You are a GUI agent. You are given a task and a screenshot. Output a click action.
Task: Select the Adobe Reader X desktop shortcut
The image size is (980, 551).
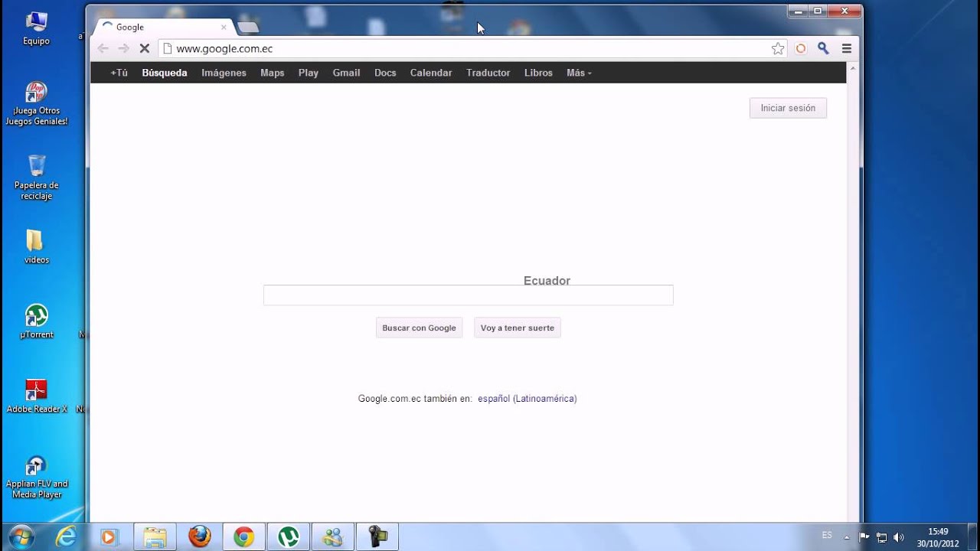36,396
